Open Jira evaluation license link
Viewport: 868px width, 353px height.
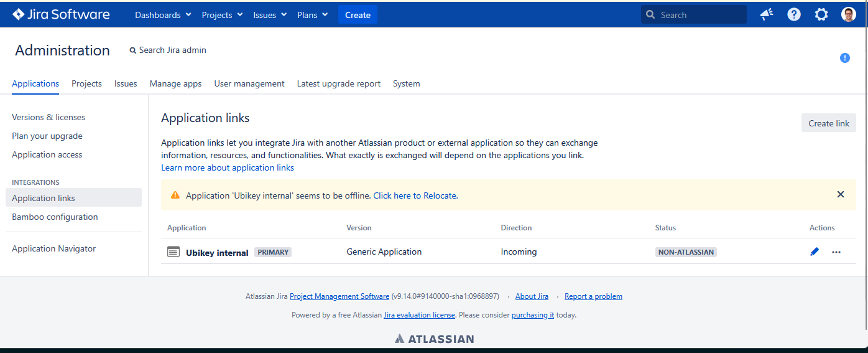419,315
